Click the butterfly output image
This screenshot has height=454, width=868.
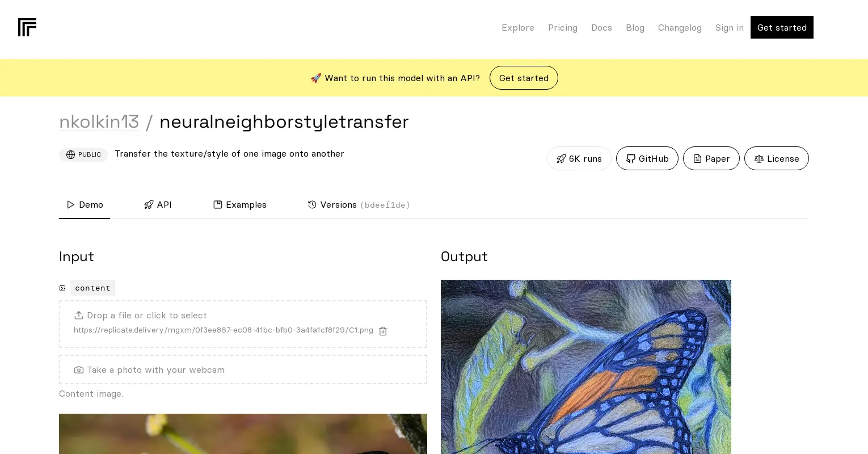coord(586,367)
